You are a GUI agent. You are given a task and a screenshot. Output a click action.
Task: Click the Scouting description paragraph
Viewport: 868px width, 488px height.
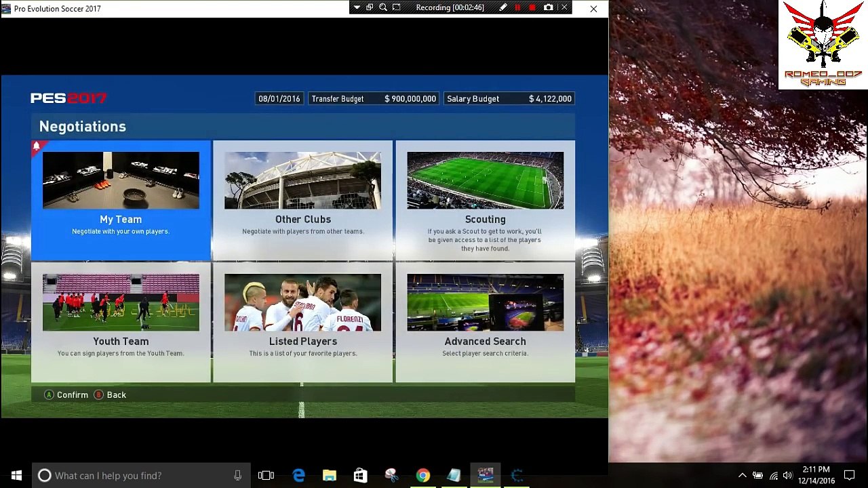(x=485, y=240)
